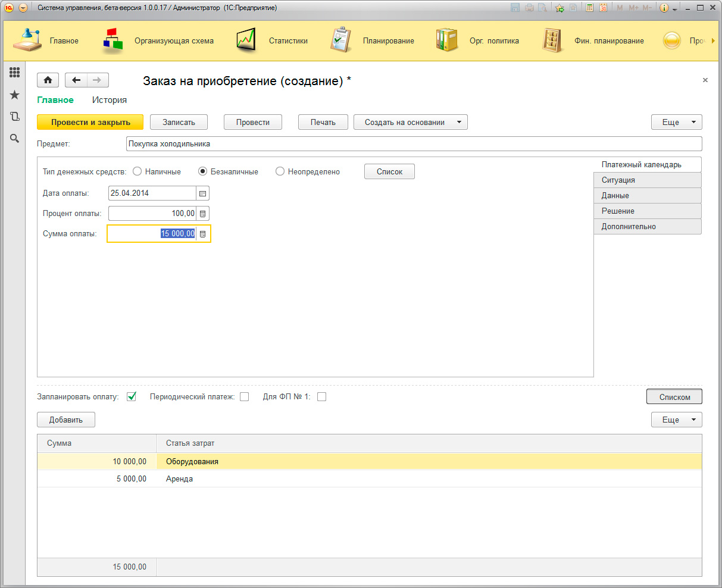Click the greyed page-with-star icon in title bar

coord(573,8)
